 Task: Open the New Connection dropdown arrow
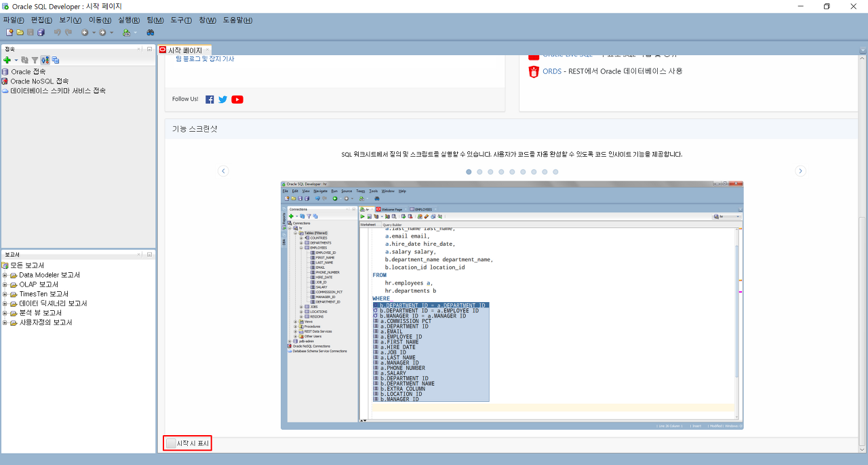[x=16, y=60]
